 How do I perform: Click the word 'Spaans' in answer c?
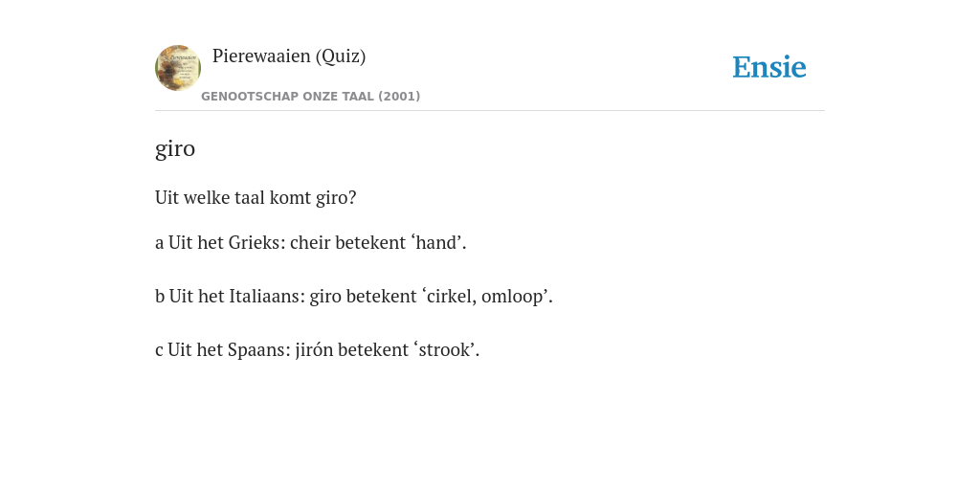click(257, 349)
